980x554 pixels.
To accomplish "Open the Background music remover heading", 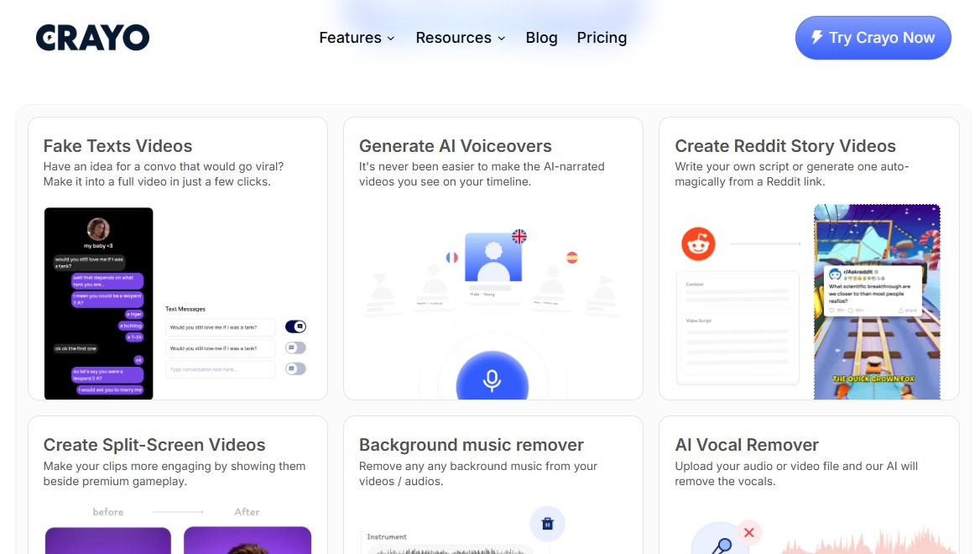I will [472, 445].
